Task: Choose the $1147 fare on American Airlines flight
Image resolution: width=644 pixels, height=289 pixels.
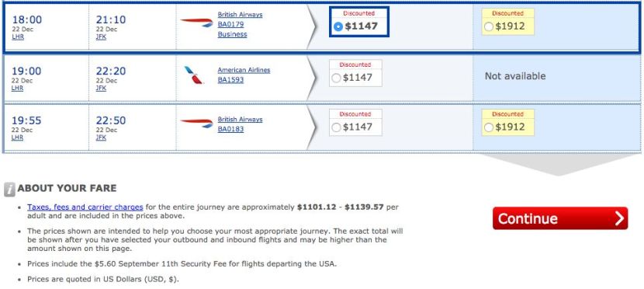Action: pyautogui.click(x=336, y=78)
